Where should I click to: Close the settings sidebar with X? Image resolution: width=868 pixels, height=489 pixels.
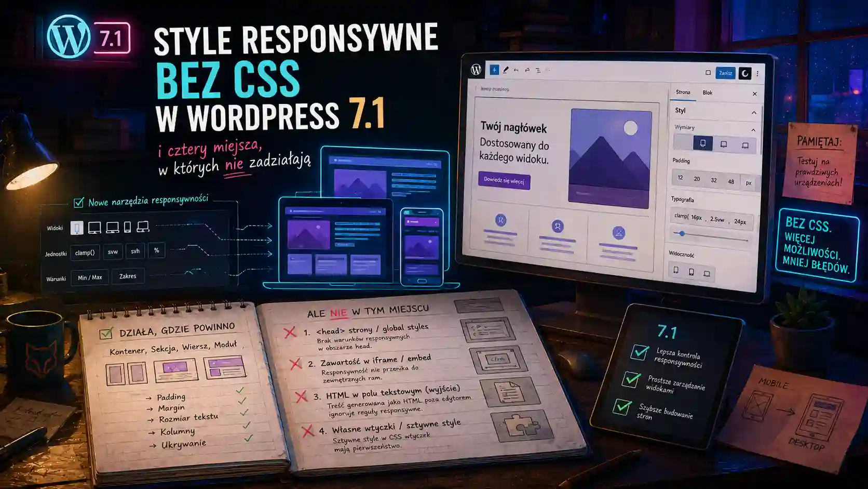pyautogui.click(x=754, y=94)
